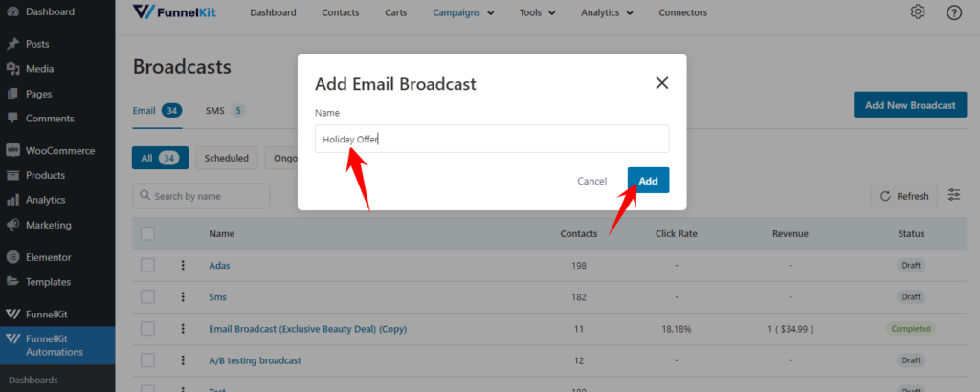Screen dimensions: 980x392
Task: Open row actions menu for Sms
Action: [183, 297]
